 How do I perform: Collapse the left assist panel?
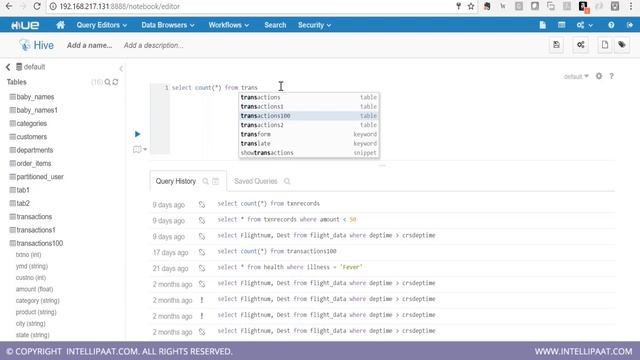[121, 68]
